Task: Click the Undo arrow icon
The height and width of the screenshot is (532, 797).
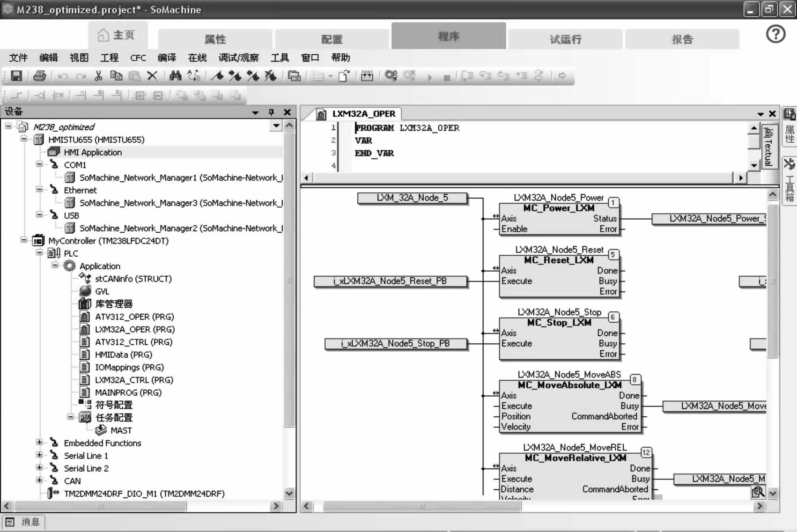Action: pos(63,76)
